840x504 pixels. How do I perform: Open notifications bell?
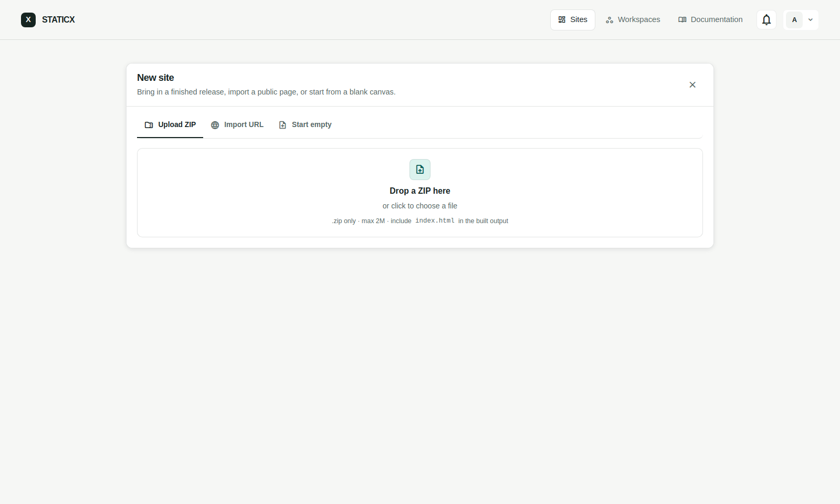tap(766, 20)
